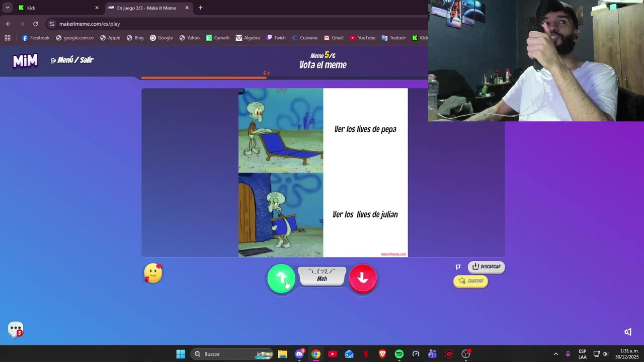Open a new browser tab

(x=201, y=8)
